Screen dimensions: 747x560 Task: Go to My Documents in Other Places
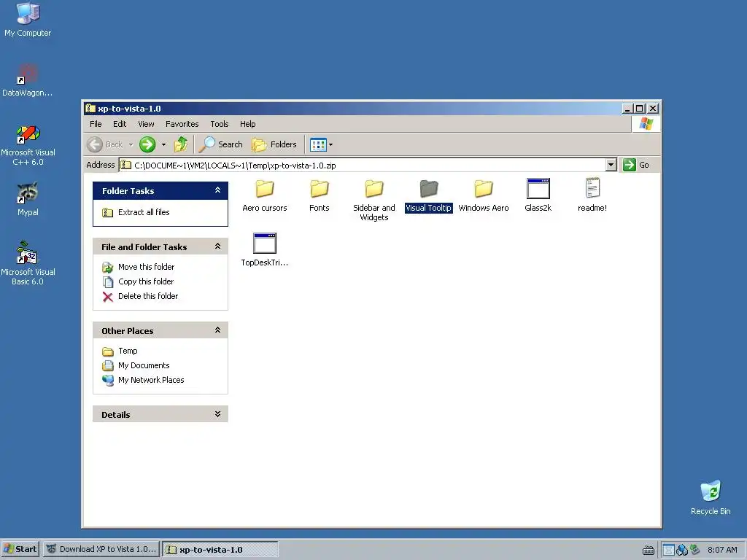coord(136,366)
